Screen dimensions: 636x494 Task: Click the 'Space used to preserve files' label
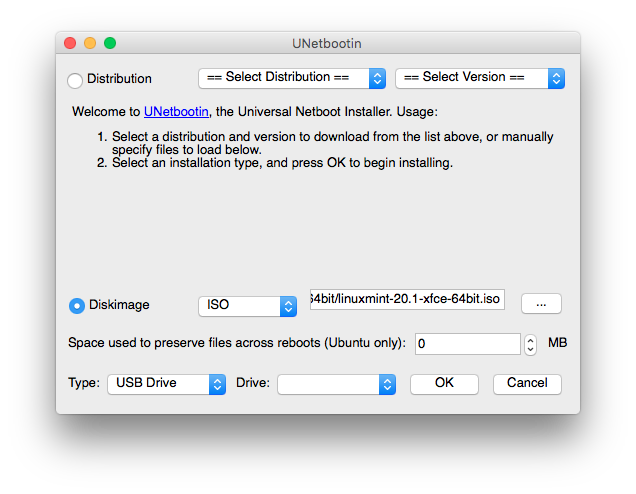[237, 343]
